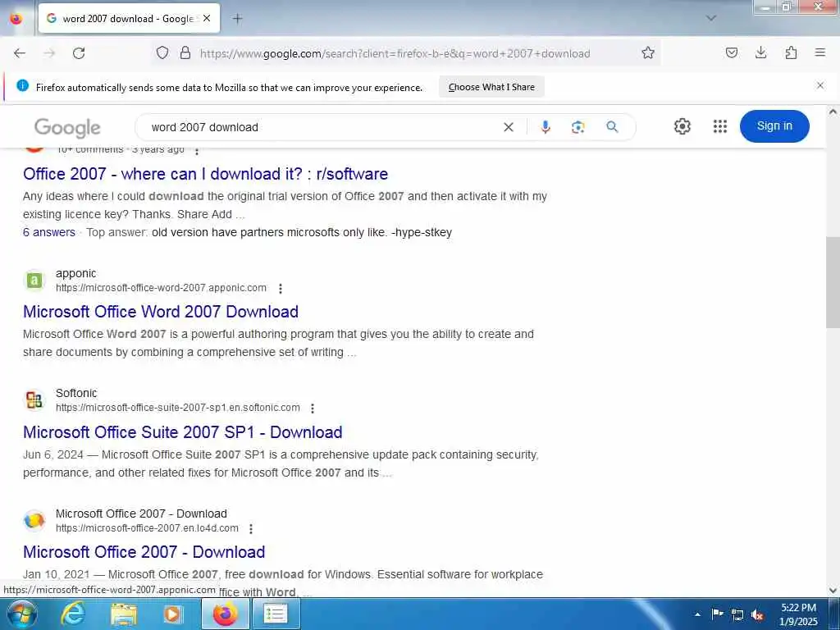Open the tracking protection shield icon
Viewport: 840px width, 630px height.
(162, 52)
